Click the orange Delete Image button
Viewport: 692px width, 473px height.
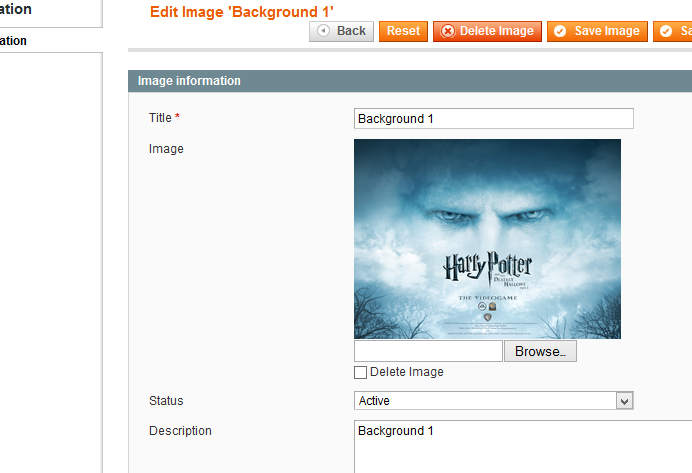pos(487,31)
